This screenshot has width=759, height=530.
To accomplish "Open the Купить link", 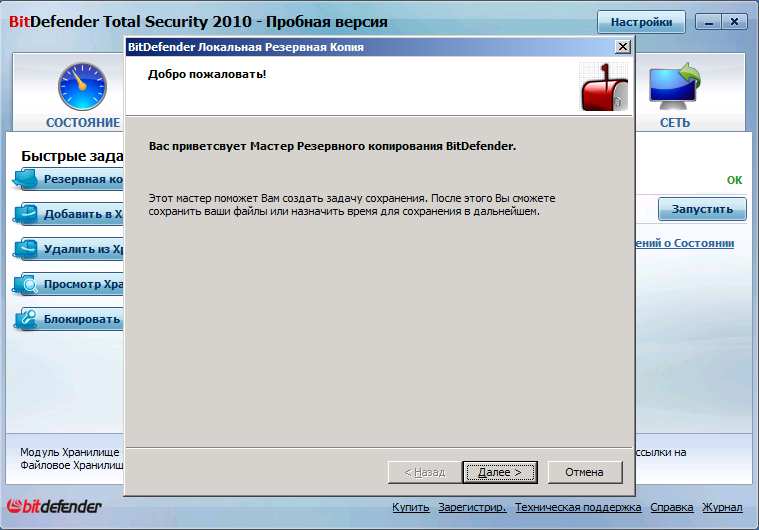I will (410, 507).
